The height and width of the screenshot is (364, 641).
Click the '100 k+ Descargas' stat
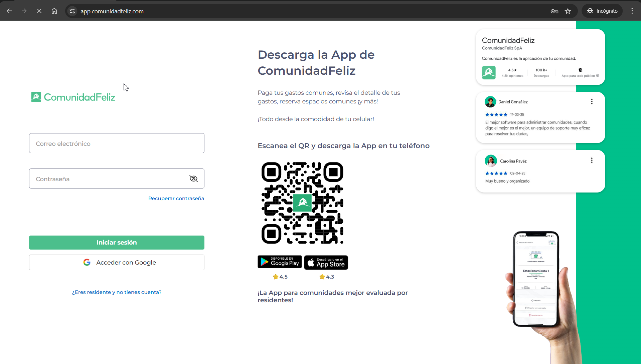pos(541,73)
